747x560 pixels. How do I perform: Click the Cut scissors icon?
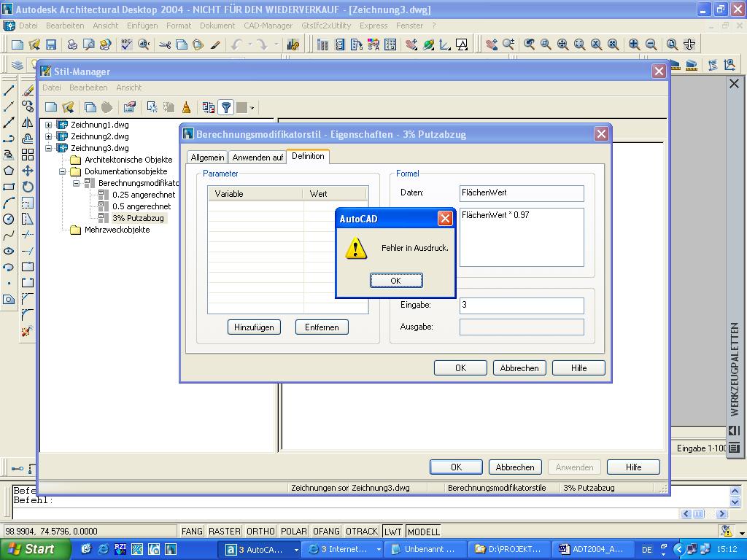coord(165,44)
